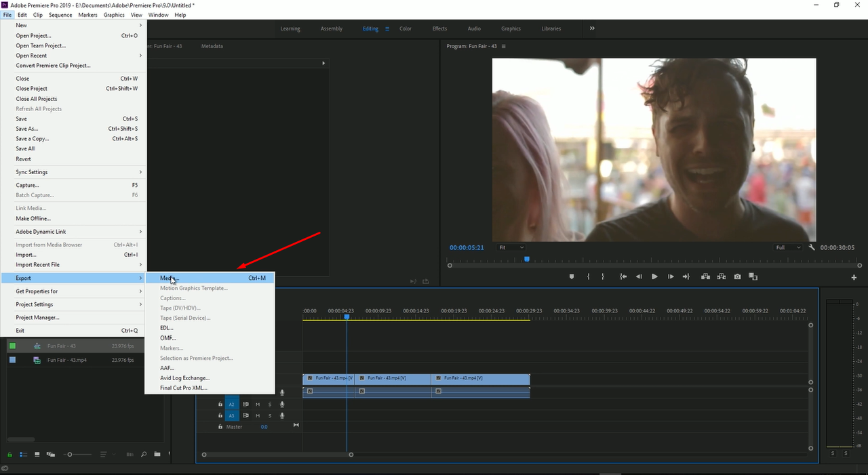Toggle lock on Master track
Screen dimensions: 868x475
[220, 427]
